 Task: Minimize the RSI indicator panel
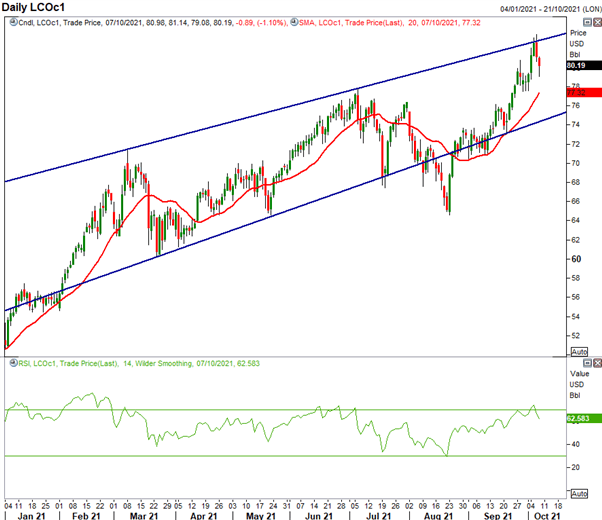pos(587,363)
